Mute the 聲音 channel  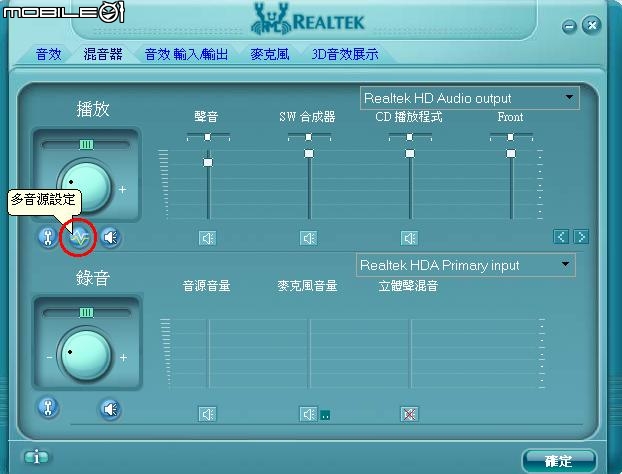[x=207, y=238]
